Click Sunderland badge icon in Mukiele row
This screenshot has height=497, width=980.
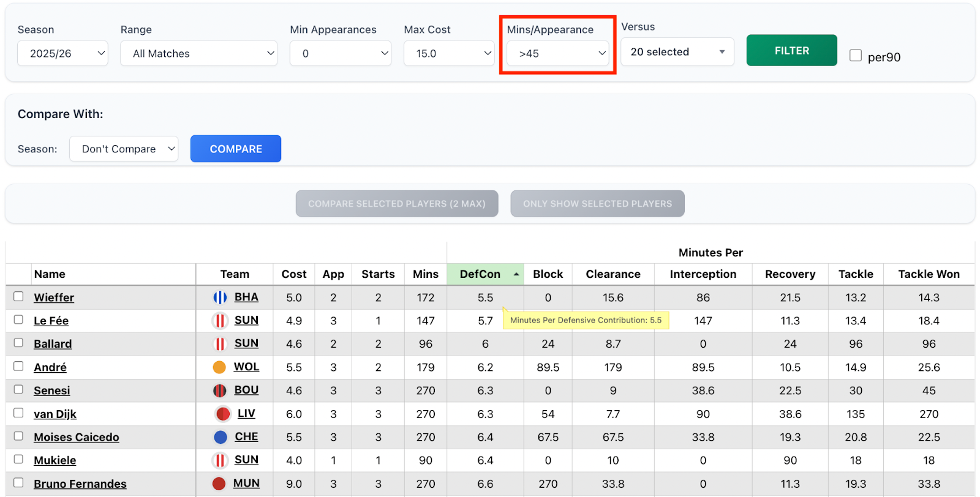coord(220,460)
